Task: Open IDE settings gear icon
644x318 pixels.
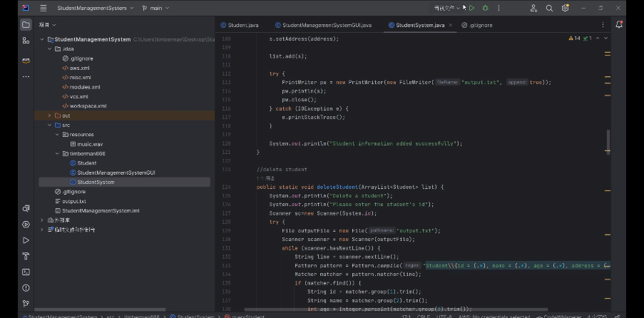Action: 564,8
